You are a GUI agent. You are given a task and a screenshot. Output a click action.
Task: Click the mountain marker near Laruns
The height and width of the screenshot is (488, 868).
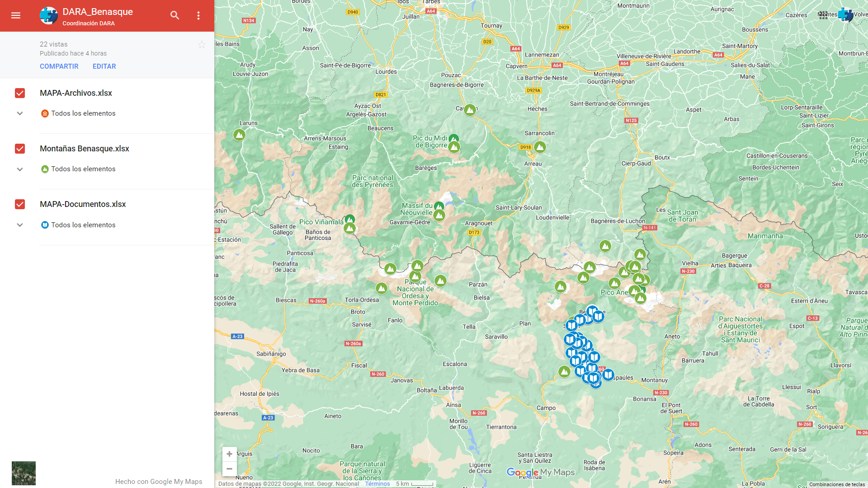(239, 135)
